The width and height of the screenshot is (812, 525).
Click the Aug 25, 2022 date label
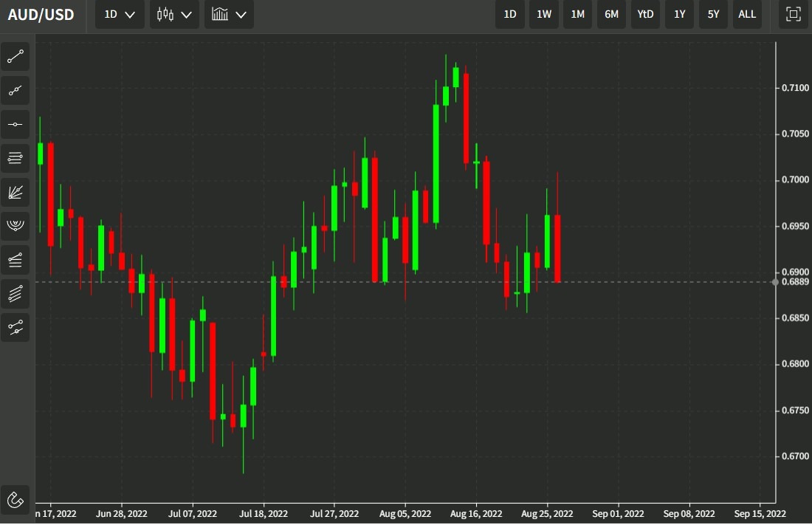click(x=547, y=514)
